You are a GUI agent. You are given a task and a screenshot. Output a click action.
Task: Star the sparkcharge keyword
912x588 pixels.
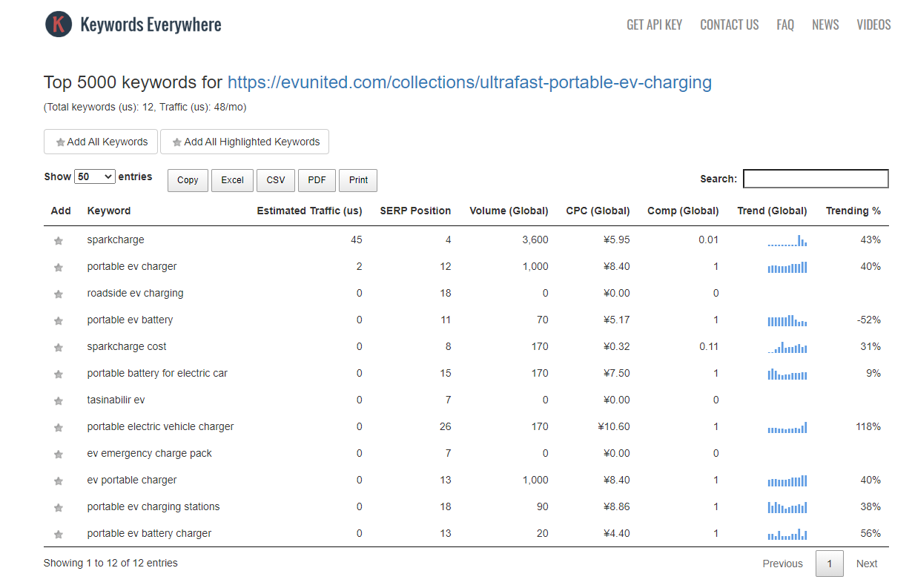(x=59, y=241)
